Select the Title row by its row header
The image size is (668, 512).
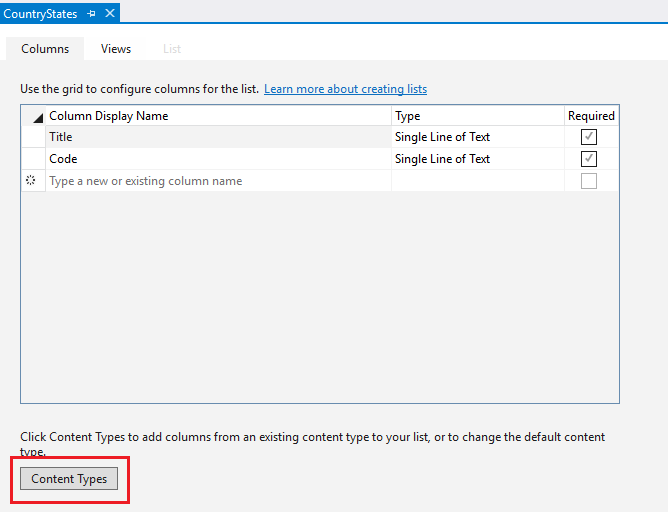pyautogui.click(x=33, y=137)
